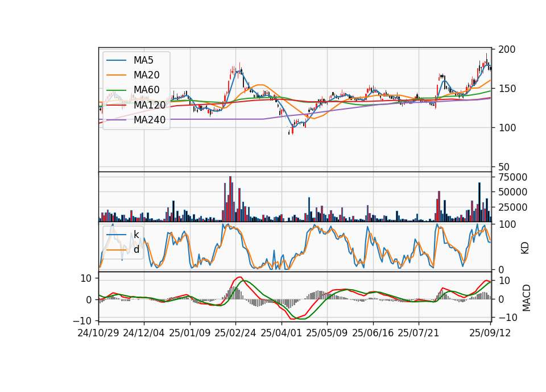Click the 25/09/12 date axis label
This screenshot has height=392, width=546.
pos(490,333)
